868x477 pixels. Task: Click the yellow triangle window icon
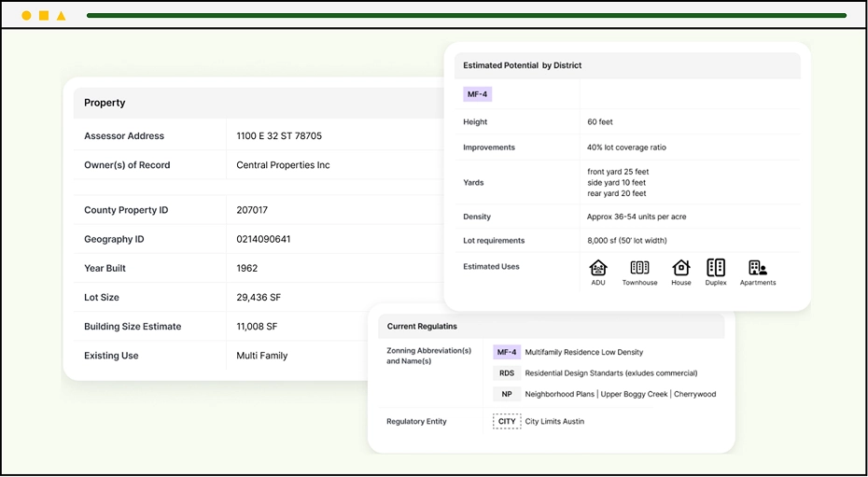pos(62,16)
